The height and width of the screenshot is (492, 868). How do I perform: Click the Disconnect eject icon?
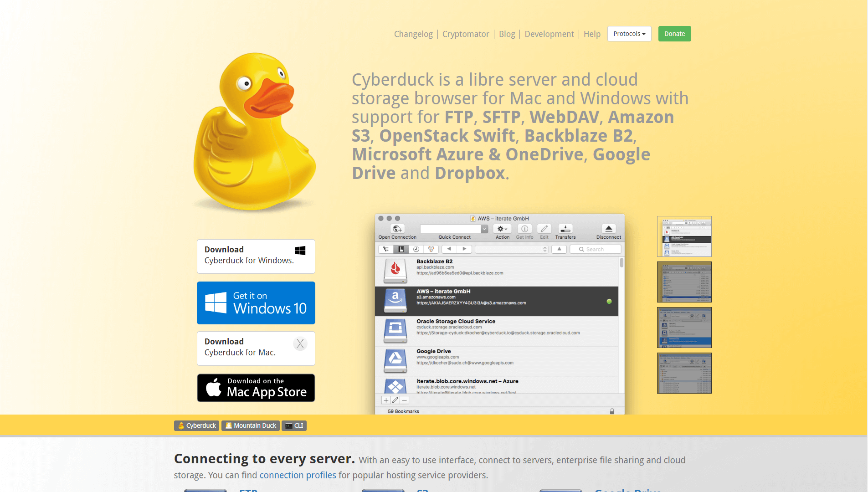(609, 229)
